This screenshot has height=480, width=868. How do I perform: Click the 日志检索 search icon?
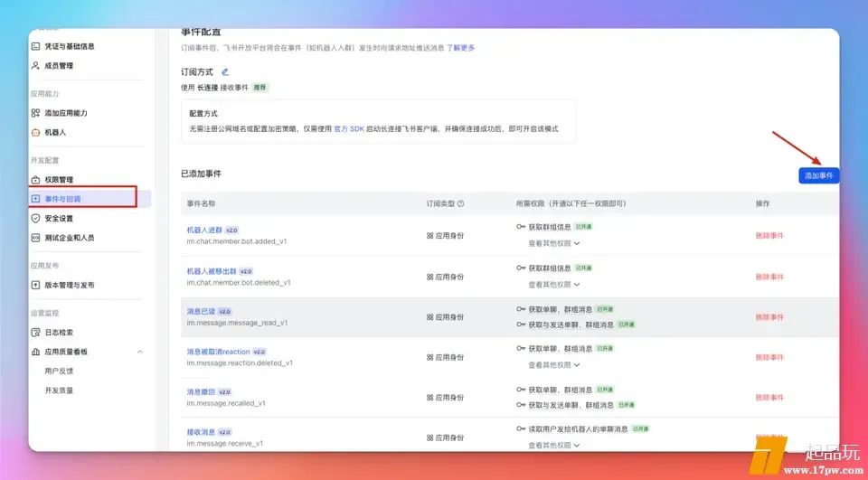35,333
